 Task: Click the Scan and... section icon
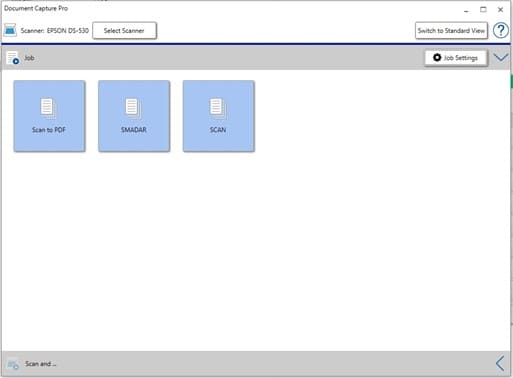pos(13,364)
